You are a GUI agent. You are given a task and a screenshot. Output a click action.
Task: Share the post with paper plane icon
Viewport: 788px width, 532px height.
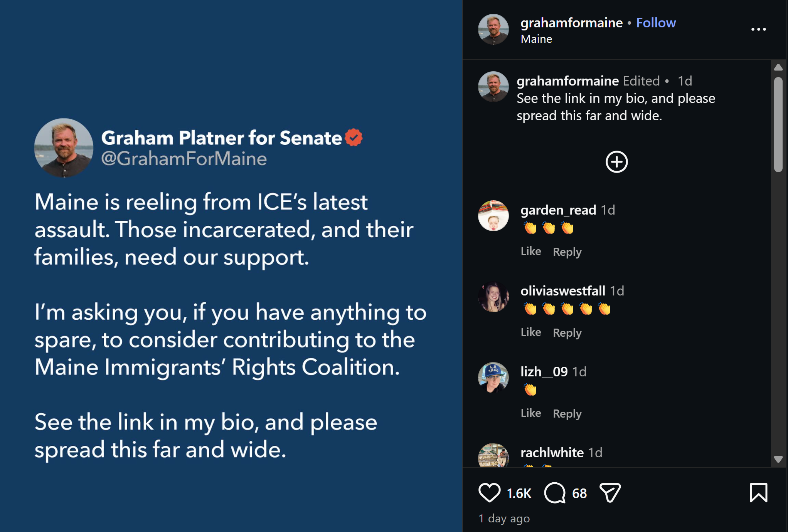(x=610, y=493)
